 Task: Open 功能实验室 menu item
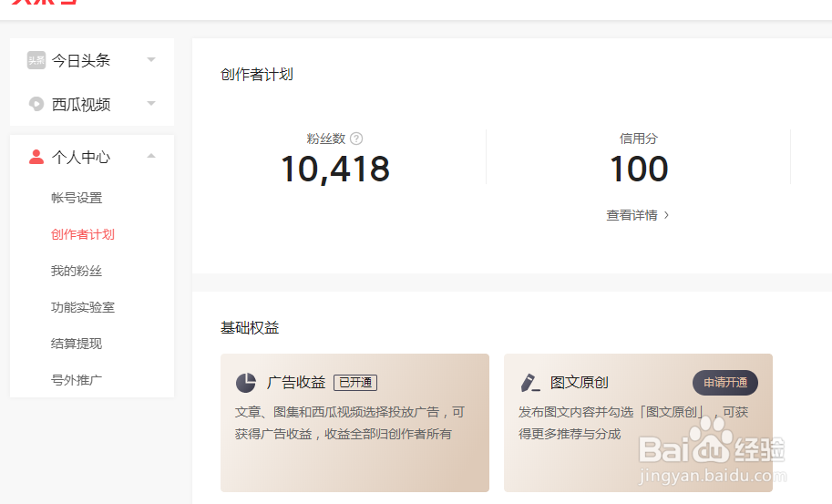click(83, 307)
